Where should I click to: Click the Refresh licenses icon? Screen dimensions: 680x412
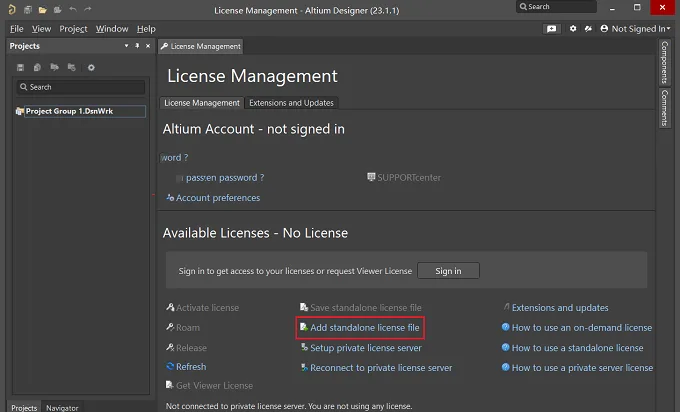pyautogui.click(x=170, y=366)
